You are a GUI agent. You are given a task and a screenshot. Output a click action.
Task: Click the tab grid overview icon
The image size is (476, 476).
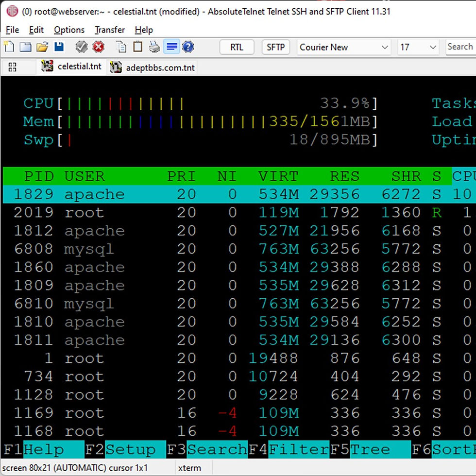[x=13, y=67]
